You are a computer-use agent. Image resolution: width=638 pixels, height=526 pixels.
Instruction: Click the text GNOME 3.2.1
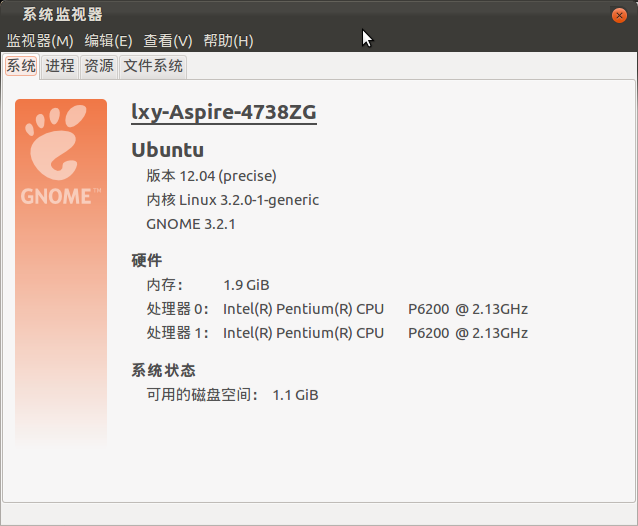click(190, 224)
